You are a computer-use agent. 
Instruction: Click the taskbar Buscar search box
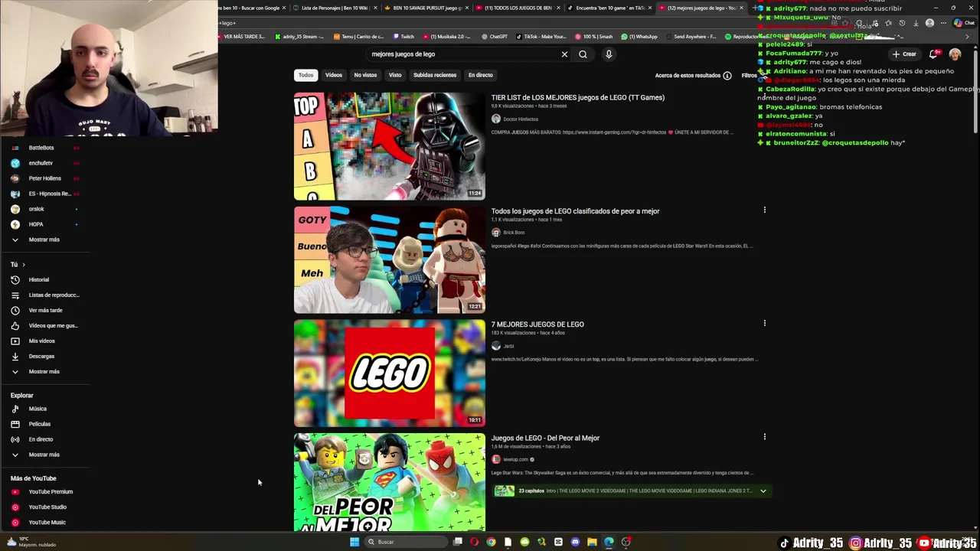click(405, 542)
